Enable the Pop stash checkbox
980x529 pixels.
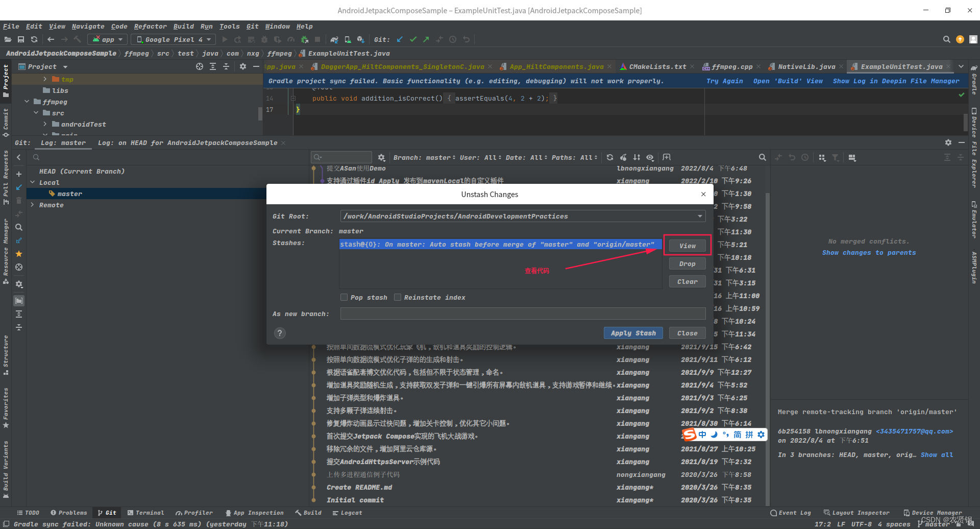click(x=344, y=297)
